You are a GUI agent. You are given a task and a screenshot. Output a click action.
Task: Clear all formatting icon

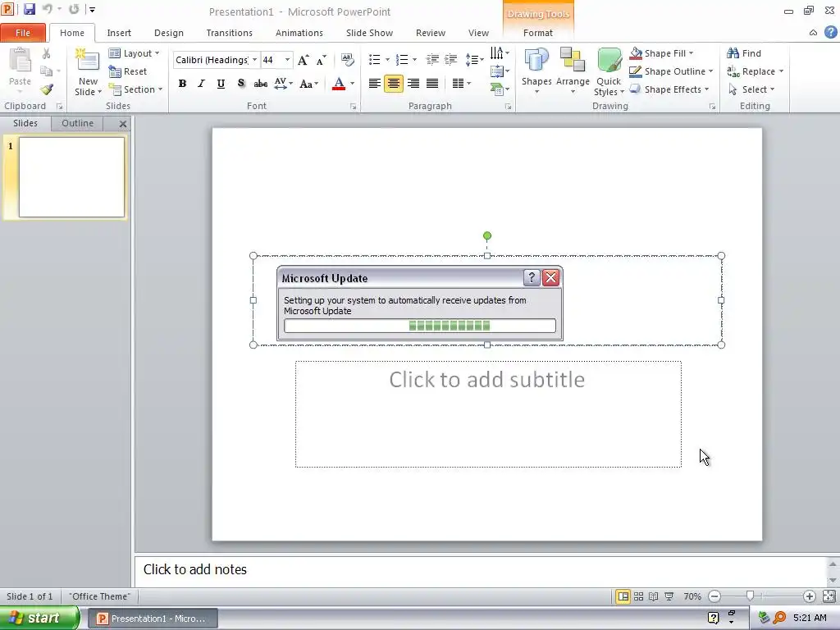(x=347, y=59)
